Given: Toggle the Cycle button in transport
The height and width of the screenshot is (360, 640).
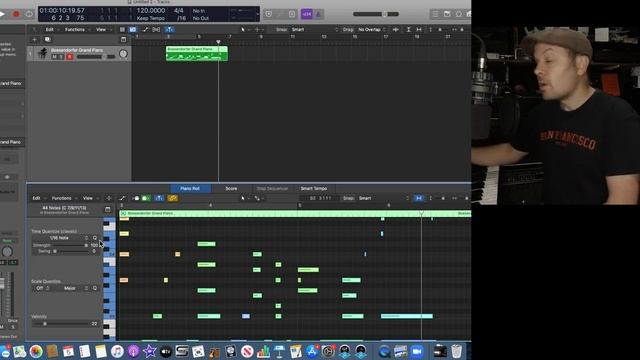Looking at the screenshot, I should tap(29, 14).
